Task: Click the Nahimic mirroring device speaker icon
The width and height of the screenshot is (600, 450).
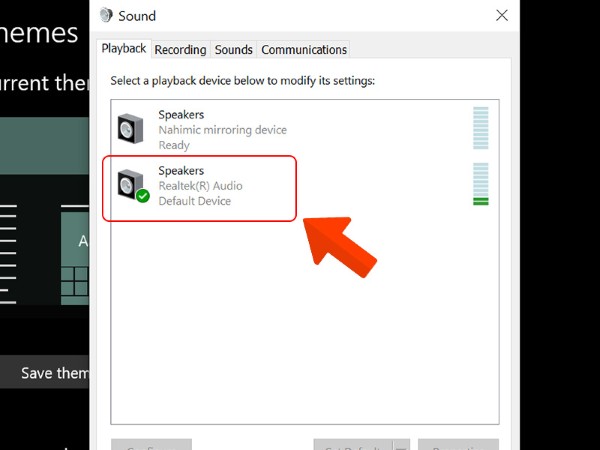Action: click(x=132, y=128)
